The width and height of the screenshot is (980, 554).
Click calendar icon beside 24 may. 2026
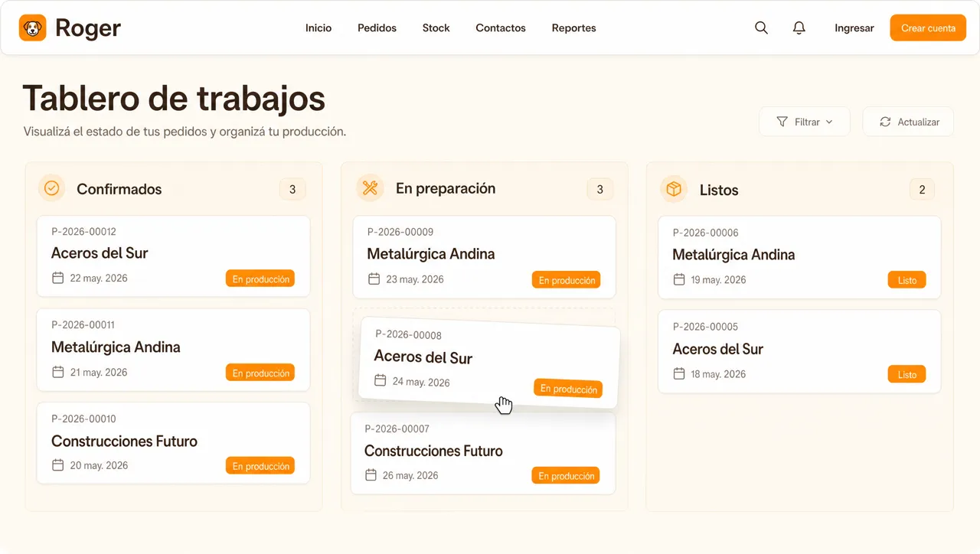point(380,380)
